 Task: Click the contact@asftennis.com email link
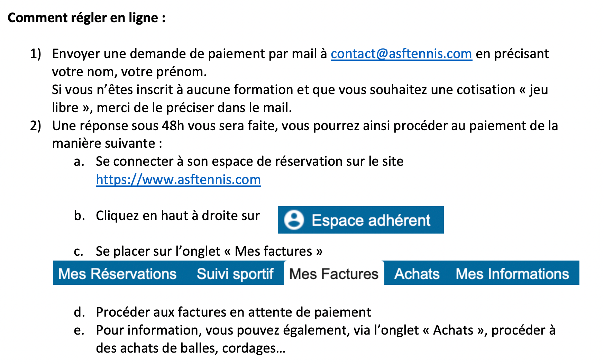point(401,54)
